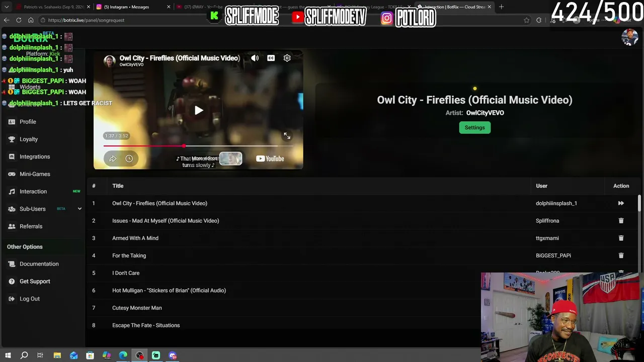Remove Armed With A Mind from the queue
This screenshot has height=362, width=644.
pos(621,238)
